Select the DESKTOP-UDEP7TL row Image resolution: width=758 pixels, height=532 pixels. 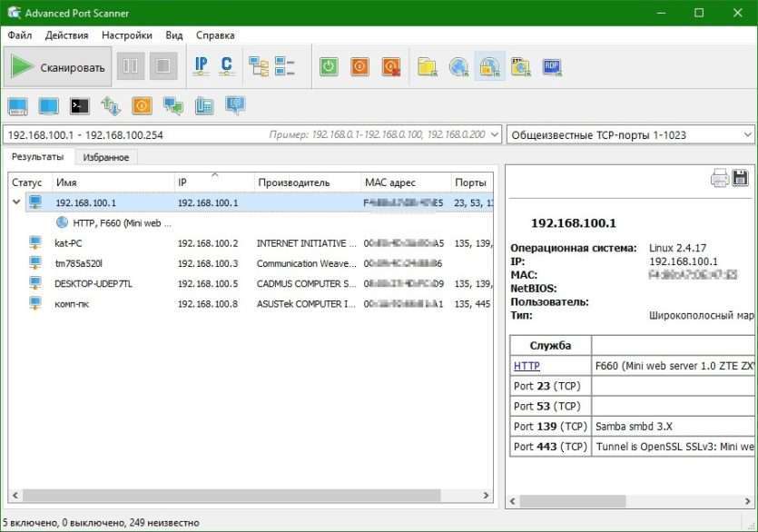(251, 283)
